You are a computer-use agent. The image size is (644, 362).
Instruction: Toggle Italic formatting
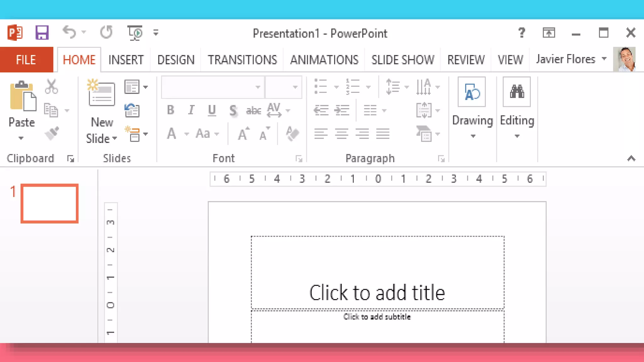tap(191, 110)
